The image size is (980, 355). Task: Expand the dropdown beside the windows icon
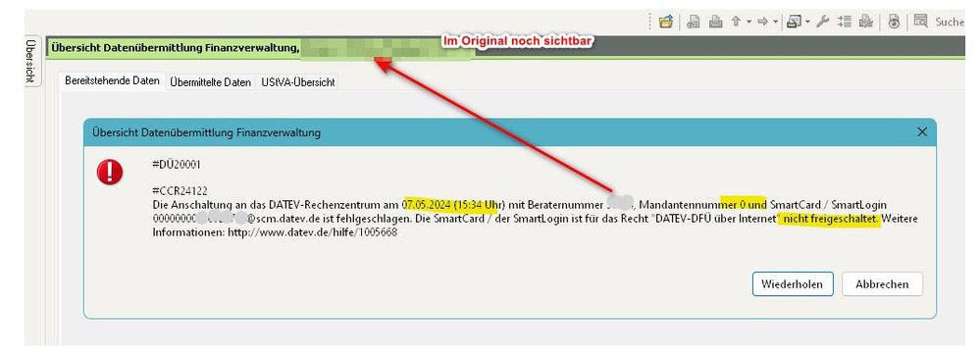click(807, 22)
